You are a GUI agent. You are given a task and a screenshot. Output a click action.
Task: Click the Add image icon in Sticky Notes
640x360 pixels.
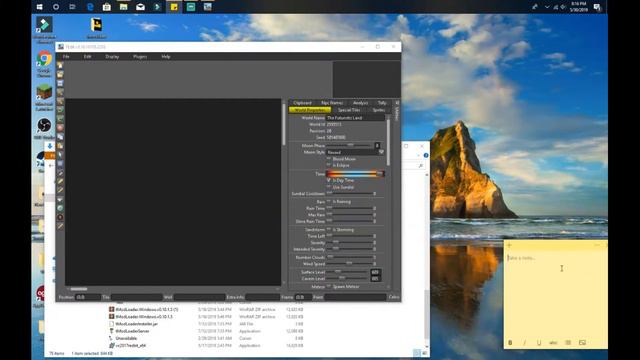pos(582,342)
